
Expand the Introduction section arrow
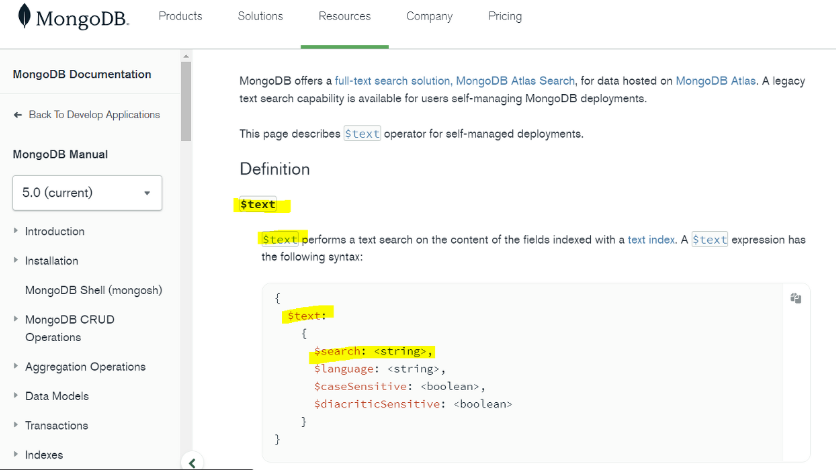coord(15,231)
